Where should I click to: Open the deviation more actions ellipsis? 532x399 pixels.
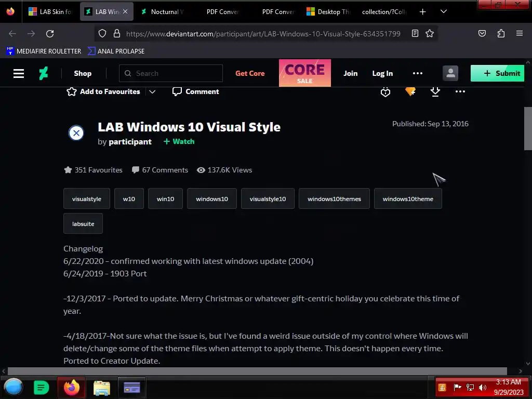click(x=460, y=91)
